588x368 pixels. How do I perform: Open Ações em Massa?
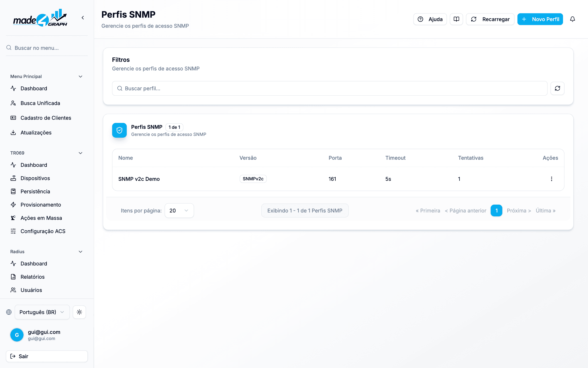(47, 218)
